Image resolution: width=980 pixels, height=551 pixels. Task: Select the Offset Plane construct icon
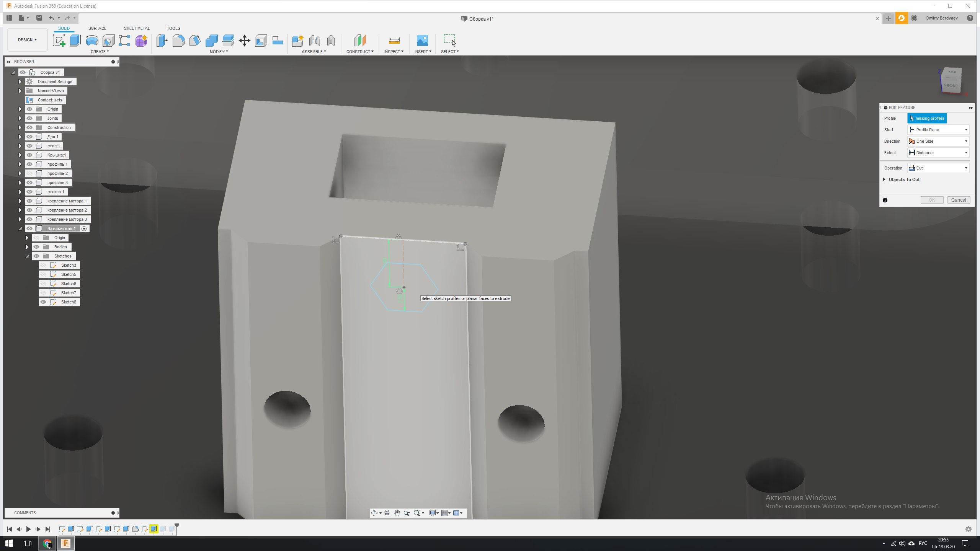[360, 40]
